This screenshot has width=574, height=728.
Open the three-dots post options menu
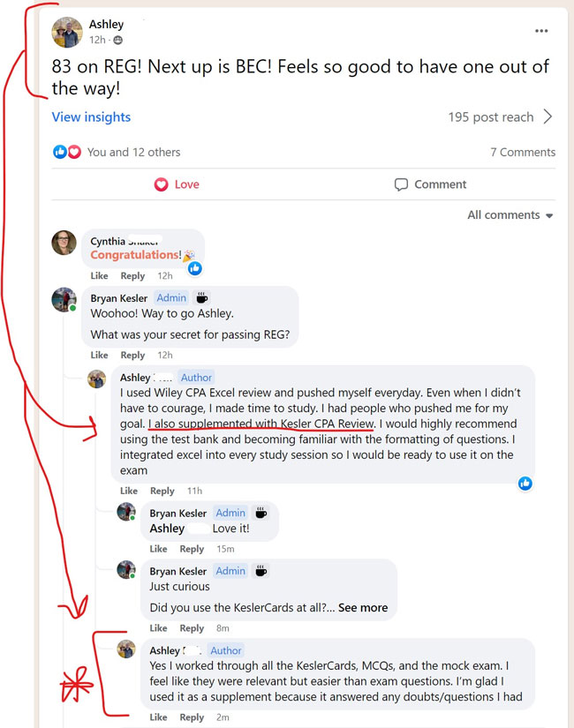point(541,31)
